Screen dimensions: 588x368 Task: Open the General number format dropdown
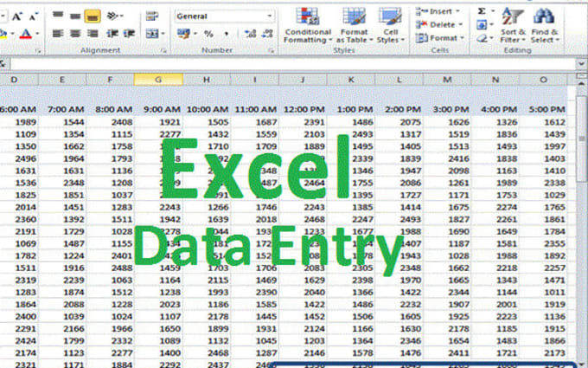(x=270, y=16)
